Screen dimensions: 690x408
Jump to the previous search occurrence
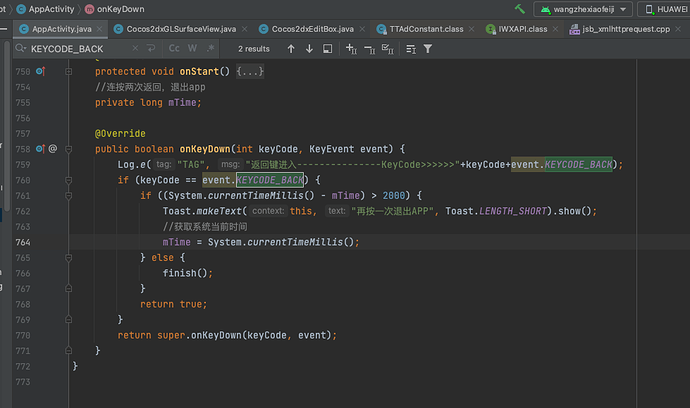(x=292, y=48)
